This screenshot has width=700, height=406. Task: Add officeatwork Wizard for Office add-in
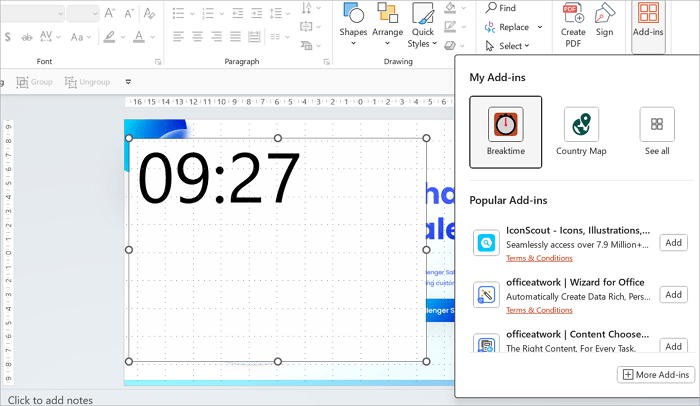pyautogui.click(x=673, y=295)
